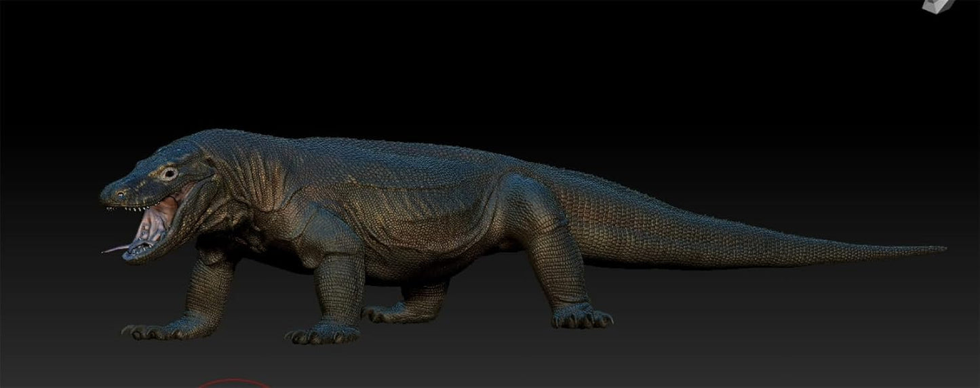
Task: Select the claws of the rear right foot
Action: [582, 318]
